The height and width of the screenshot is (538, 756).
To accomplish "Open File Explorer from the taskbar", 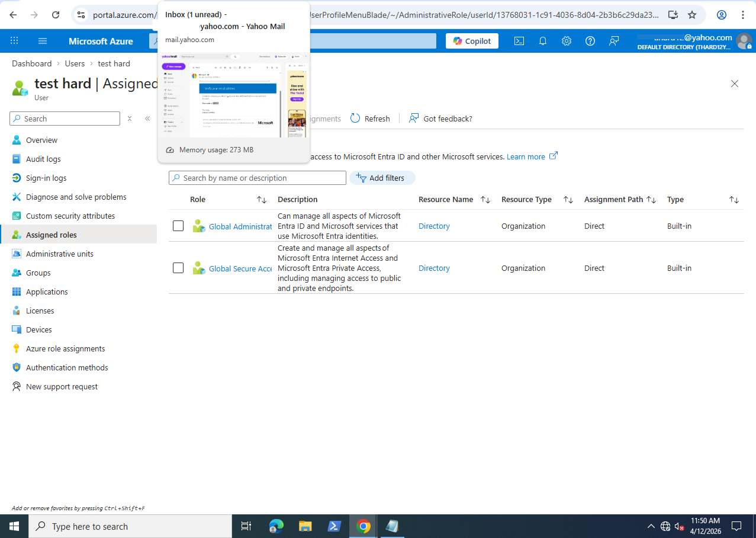I will [305, 526].
